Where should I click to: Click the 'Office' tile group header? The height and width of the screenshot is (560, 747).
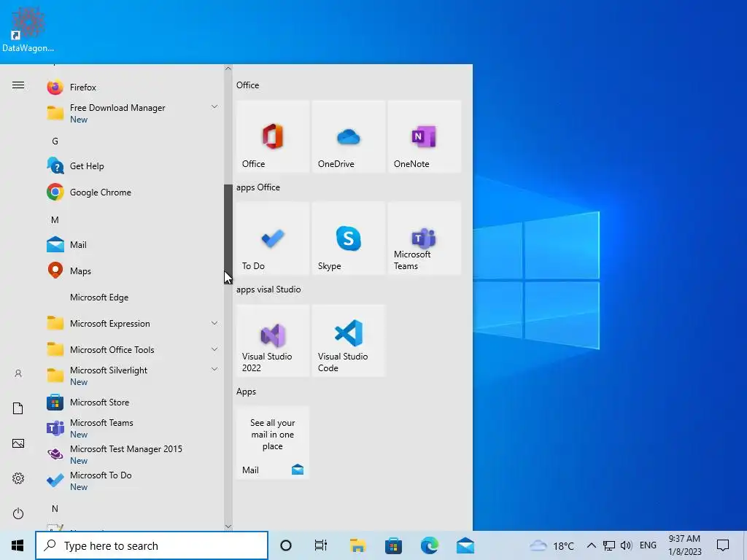click(248, 85)
